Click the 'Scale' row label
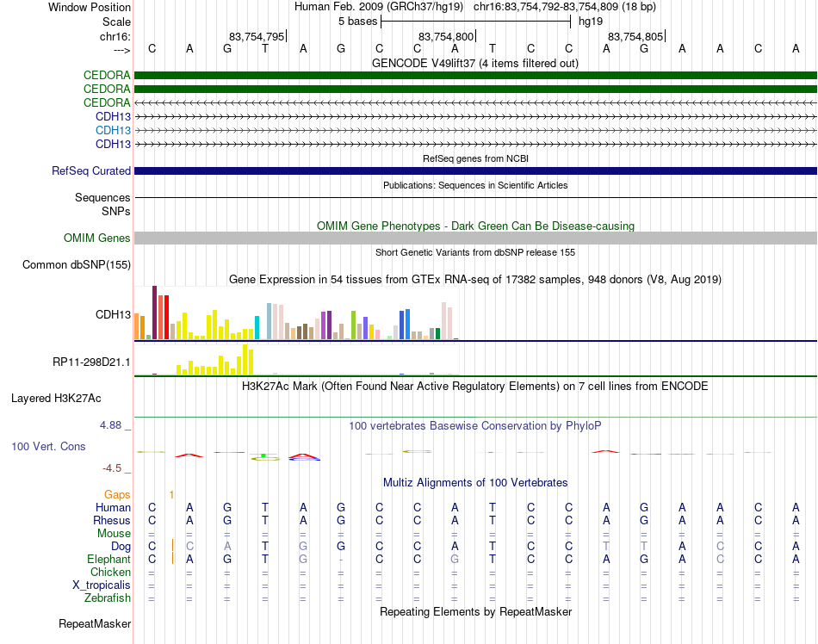 (x=116, y=22)
